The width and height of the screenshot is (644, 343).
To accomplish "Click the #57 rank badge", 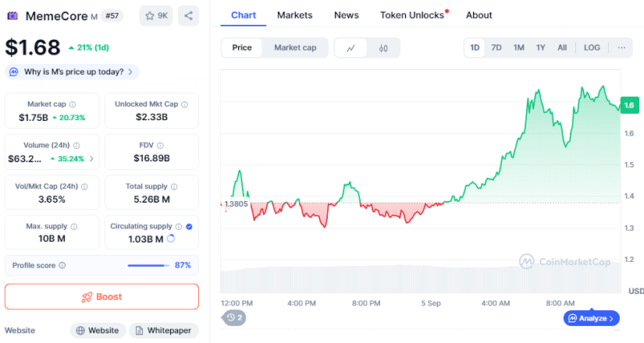I will tap(112, 16).
